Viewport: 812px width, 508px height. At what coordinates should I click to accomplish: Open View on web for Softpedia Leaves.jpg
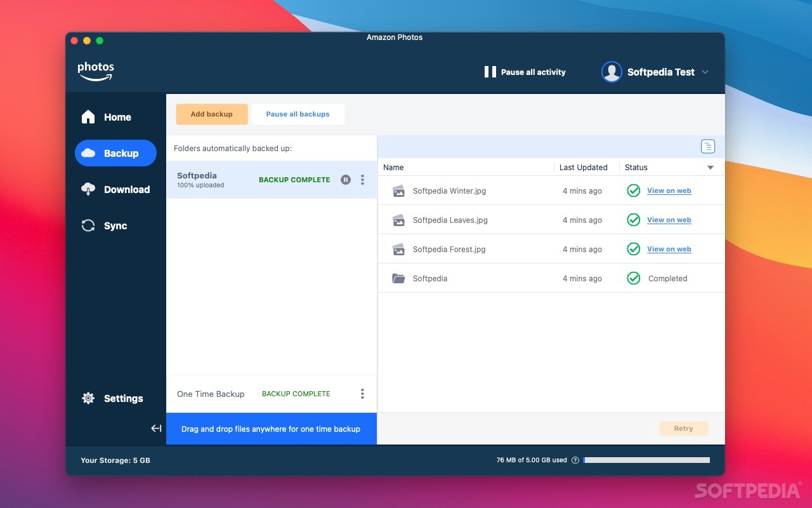tap(669, 220)
